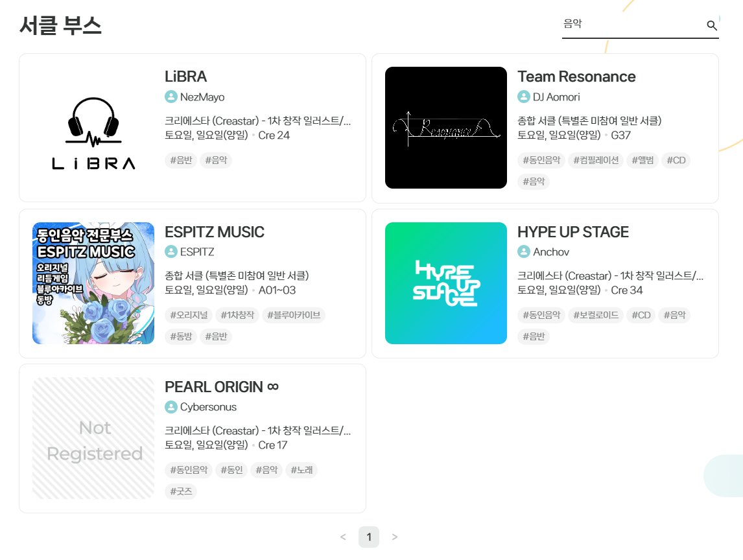
Task: Click the #음반 tag on LiBRA card
Action: coord(181,160)
